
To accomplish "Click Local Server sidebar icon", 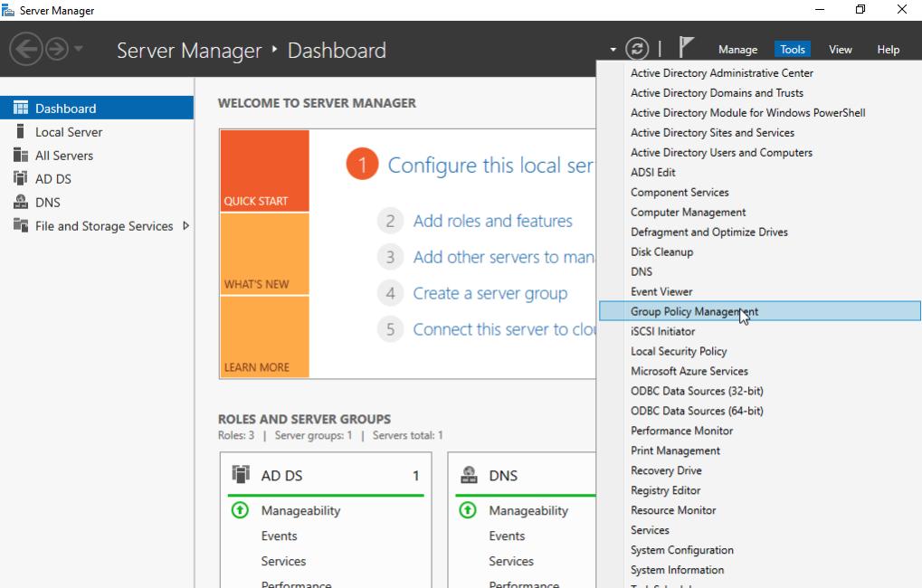I will [21, 131].
